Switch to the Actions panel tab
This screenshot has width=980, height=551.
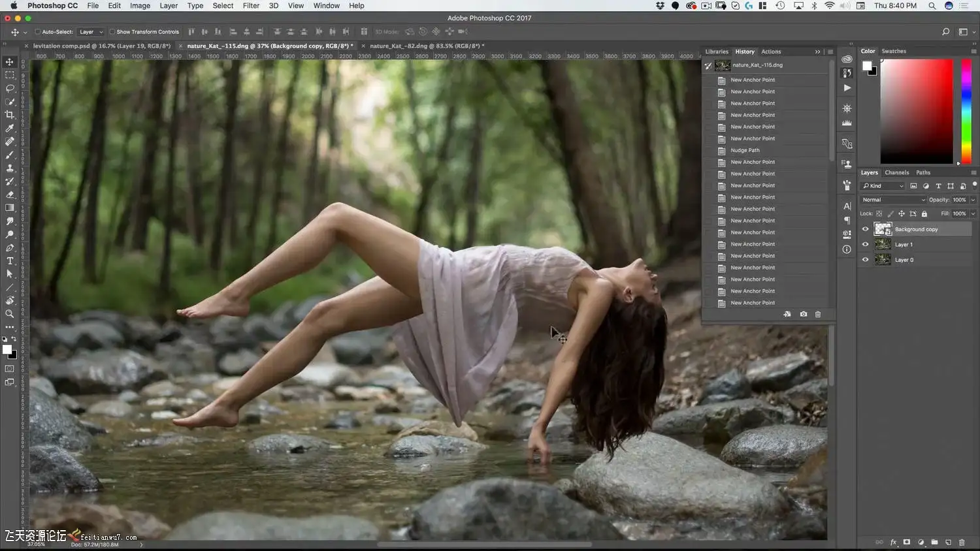click(771, 52)
